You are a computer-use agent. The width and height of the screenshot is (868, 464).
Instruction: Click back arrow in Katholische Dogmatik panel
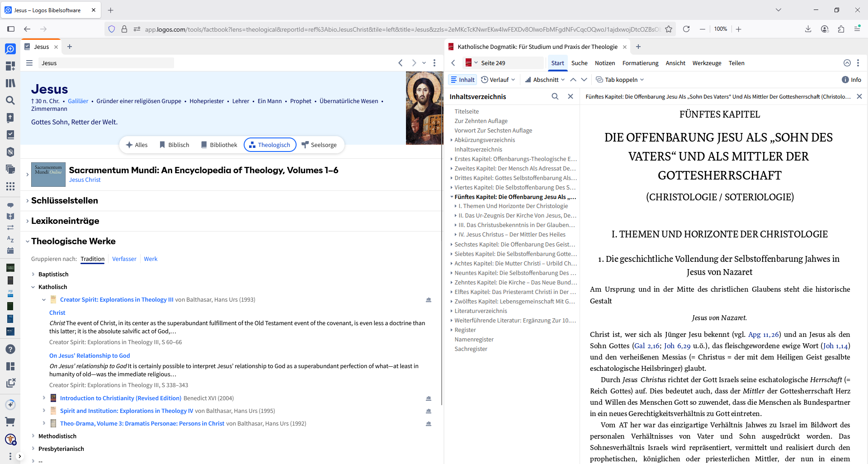(453, 63)
